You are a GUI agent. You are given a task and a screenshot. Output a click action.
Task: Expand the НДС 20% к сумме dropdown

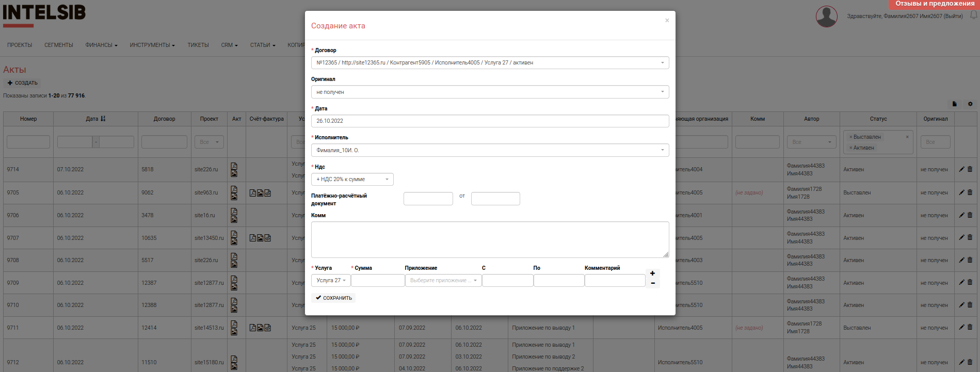(352, 180)
